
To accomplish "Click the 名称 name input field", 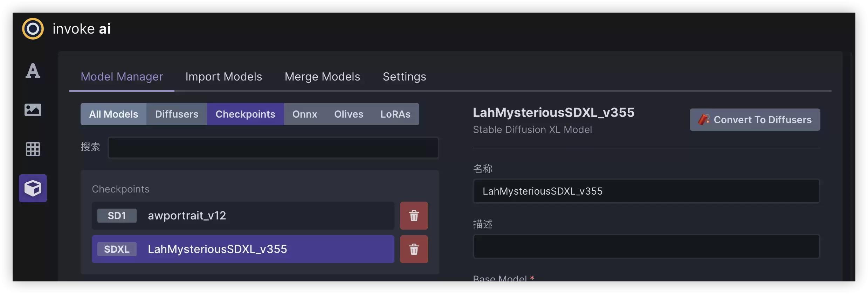I will tap(646, 191).
